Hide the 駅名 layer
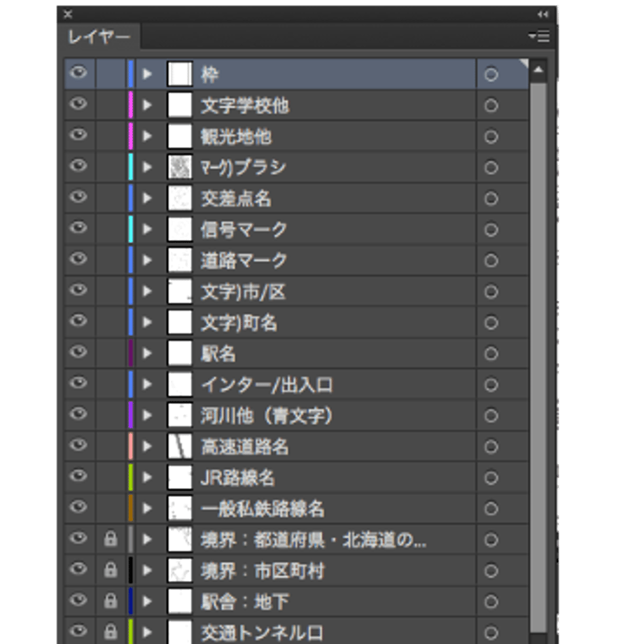The image size is (644, 644). tap(78, 352)
